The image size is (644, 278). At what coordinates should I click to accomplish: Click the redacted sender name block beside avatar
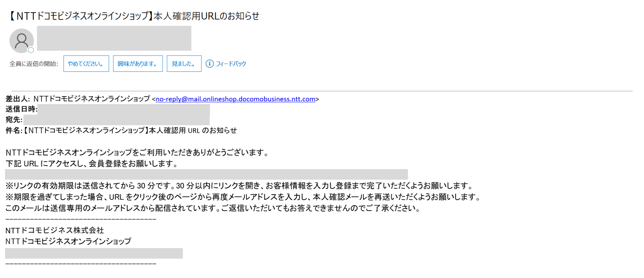click(114, 38)
